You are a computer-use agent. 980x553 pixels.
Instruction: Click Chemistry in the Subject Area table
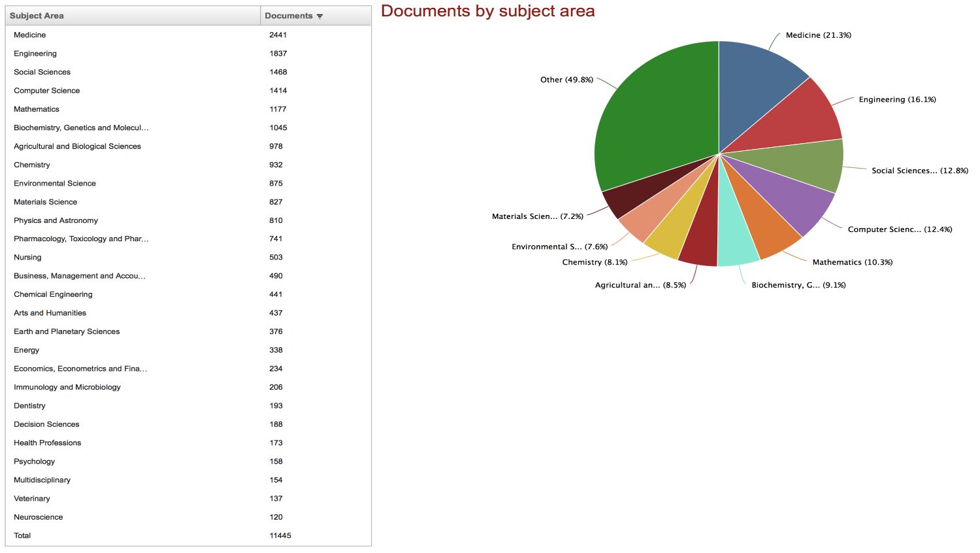(32, 165)
